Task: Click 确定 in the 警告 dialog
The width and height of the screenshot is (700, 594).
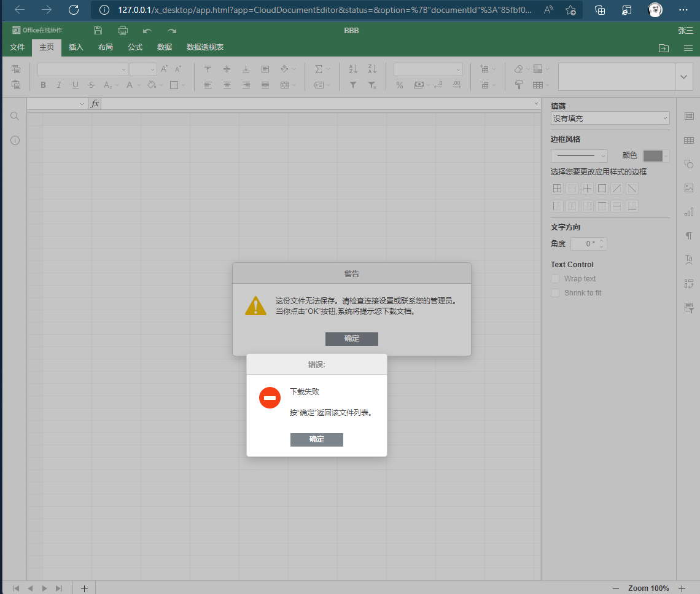Action: click(351, 338)
